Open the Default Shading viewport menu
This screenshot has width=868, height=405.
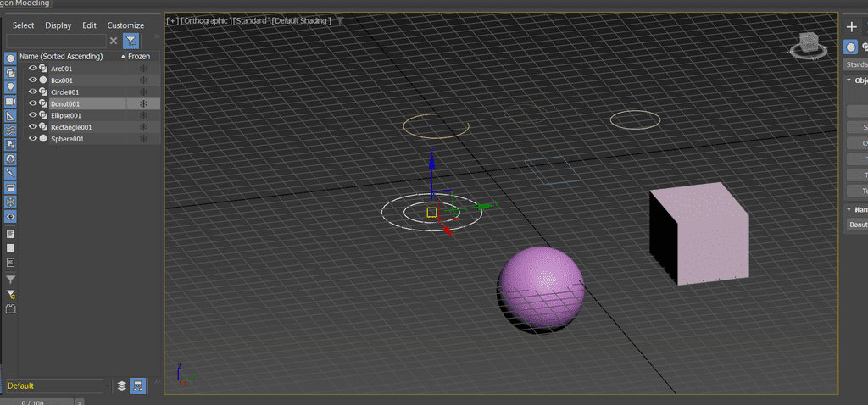302,21
